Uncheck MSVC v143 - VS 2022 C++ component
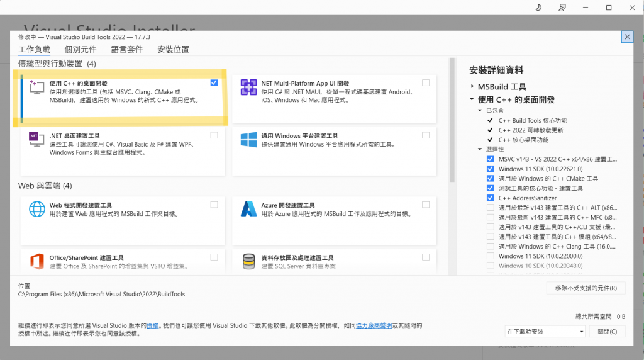Viewport: 644px width, 360px height. coord(491,159)
